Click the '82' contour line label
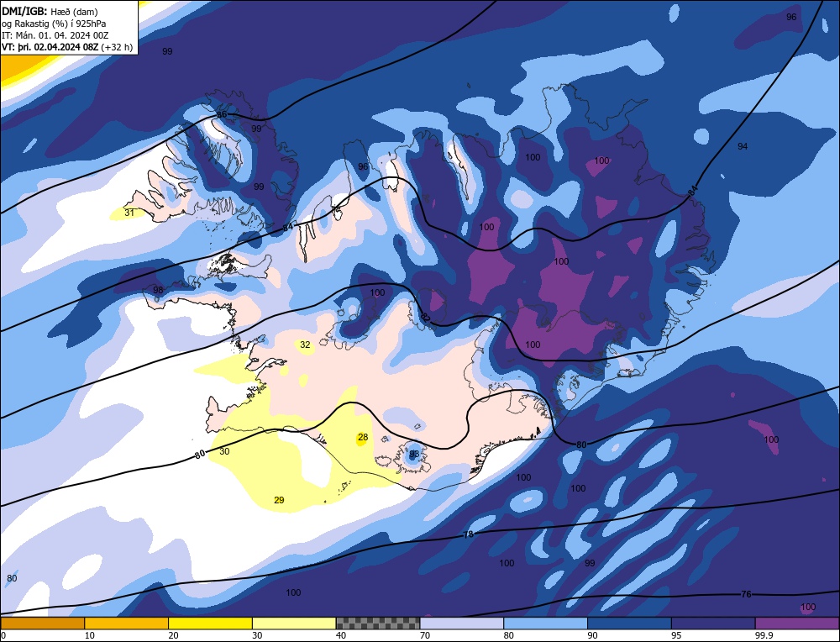This screenshot has height=642, width=840. click(x=425, y=318)
